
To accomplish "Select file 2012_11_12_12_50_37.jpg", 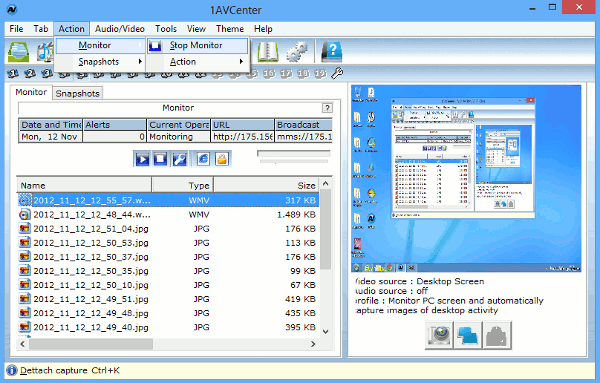I will 168,257.
